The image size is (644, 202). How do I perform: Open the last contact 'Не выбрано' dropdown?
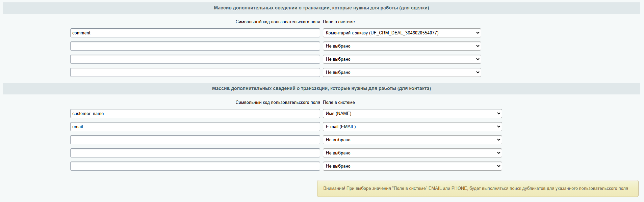pos(412,166)
